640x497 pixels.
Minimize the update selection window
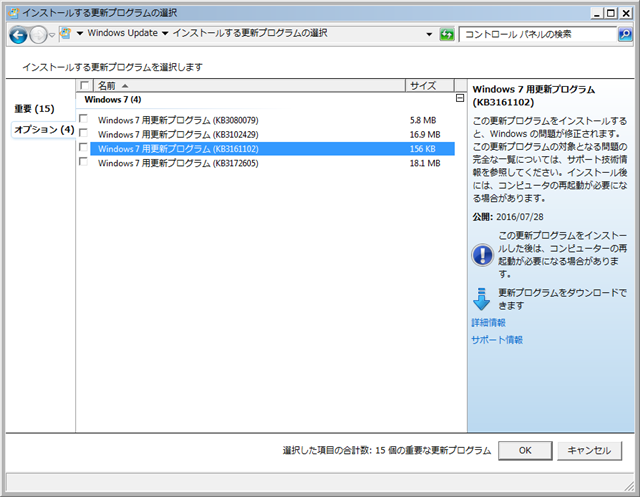[597, 13]
